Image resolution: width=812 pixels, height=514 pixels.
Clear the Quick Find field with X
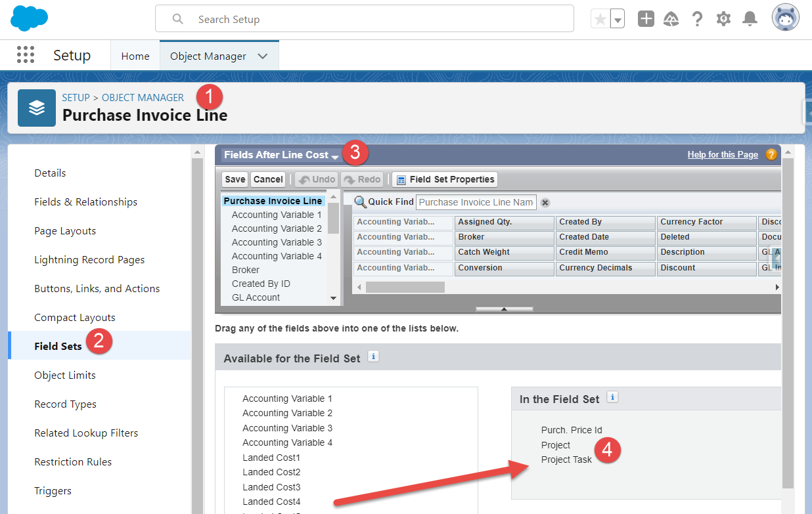click(x=545, y=202)
